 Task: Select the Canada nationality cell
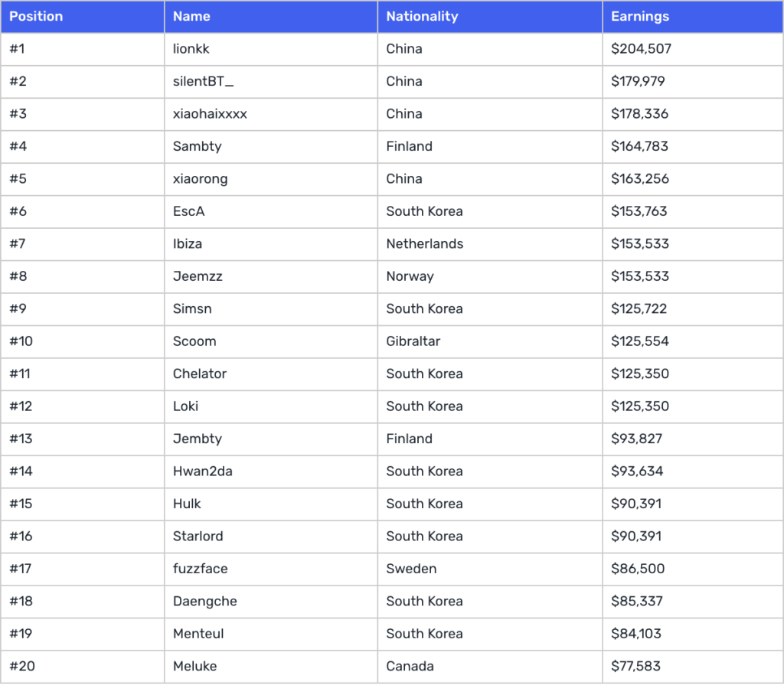pyautogui.click(x=410, y=666)
